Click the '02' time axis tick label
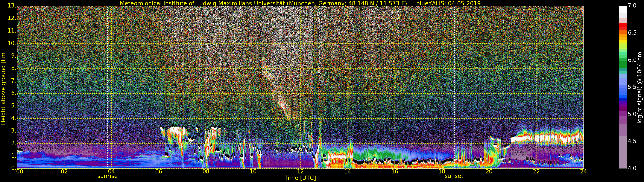Viewport: 644px width, 182px height. 64,172
